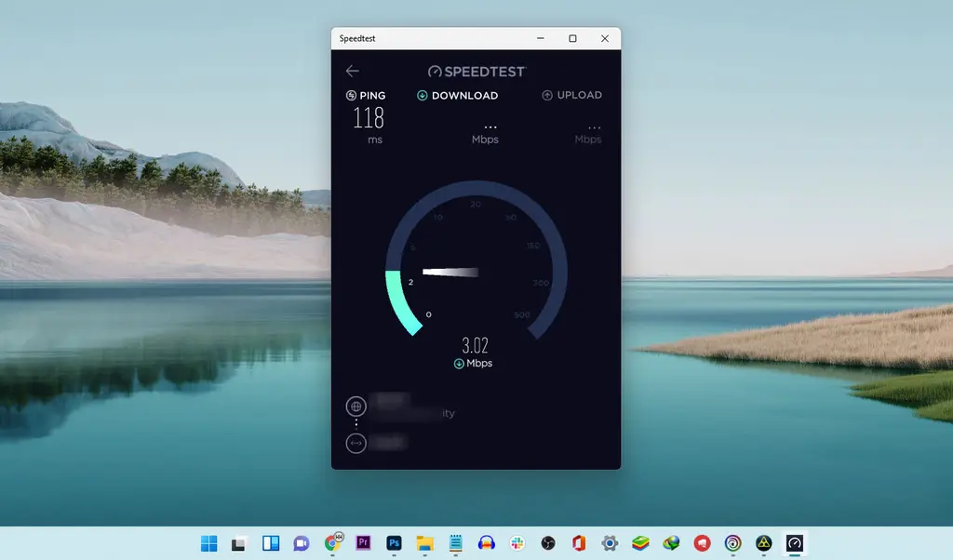Screen dimensions: 953x560
Task: Open Settings gear in taskbar
Action: pos(610,543)
